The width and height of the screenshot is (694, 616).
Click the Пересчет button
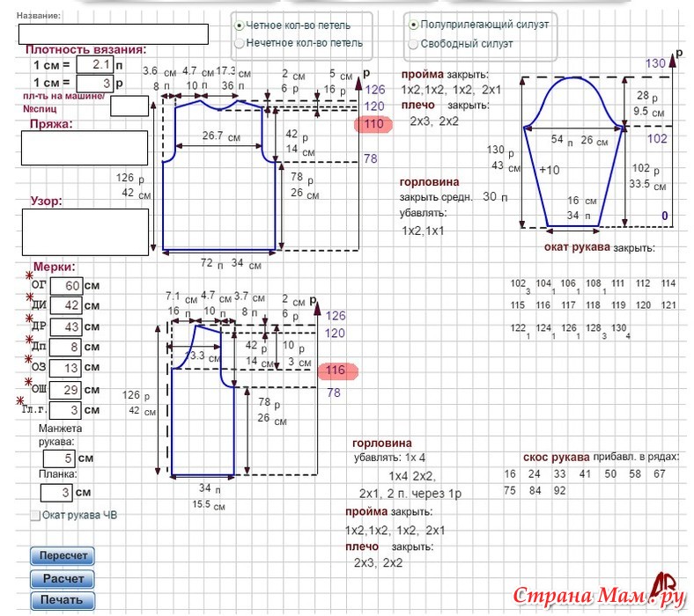point(63,556)
